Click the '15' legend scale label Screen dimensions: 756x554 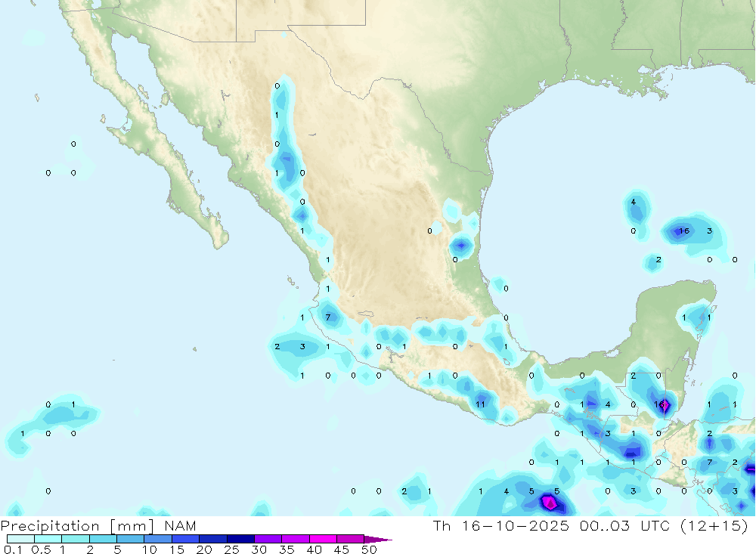(x=177, y=549)
